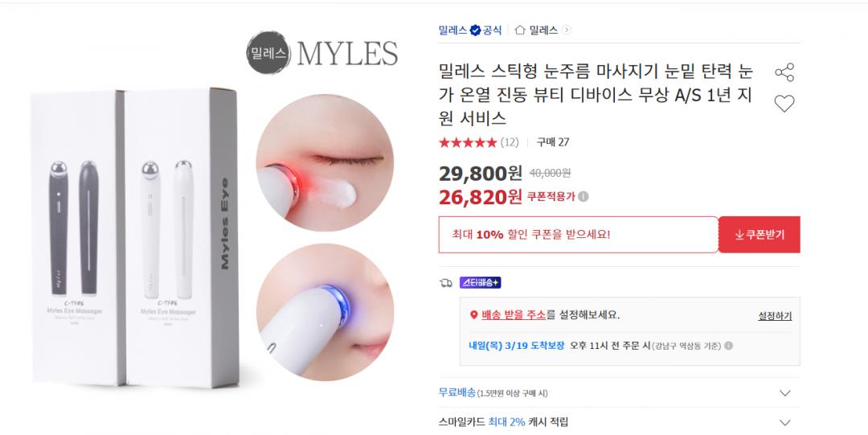Click the blue light massager circular image
The height and width of the screenshot is (435, 868).
point(325,312)
